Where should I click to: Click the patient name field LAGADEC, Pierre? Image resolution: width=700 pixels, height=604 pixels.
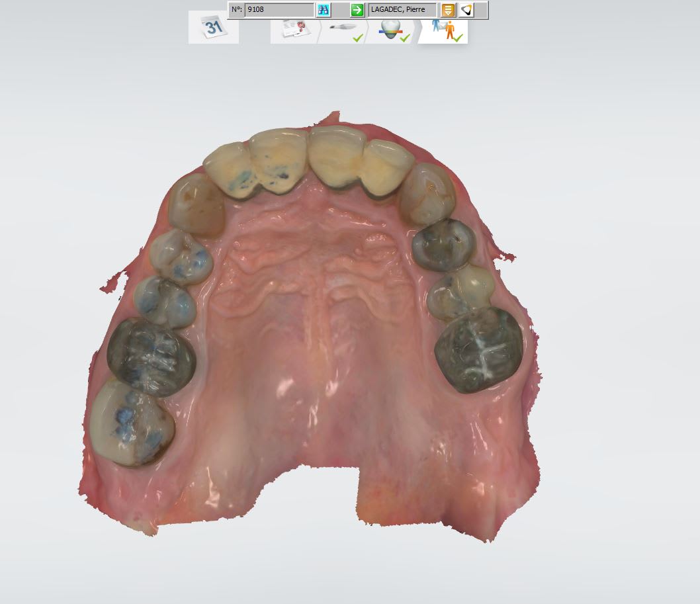(402, 10)
